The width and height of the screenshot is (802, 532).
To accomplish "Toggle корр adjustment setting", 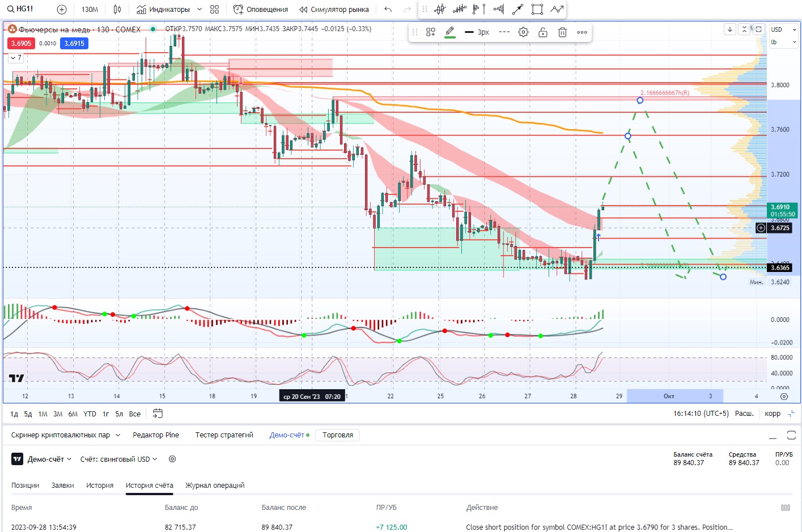I will click(x=773, y=414).
